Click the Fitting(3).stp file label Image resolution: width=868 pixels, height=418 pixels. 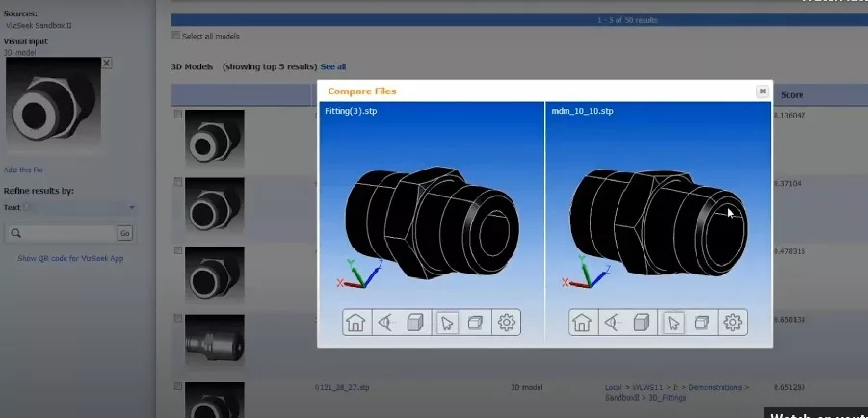coord(351,111)
